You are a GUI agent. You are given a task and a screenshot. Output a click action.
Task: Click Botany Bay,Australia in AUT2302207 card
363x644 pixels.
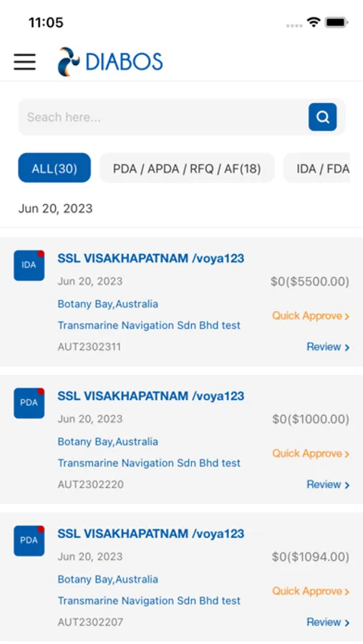point(107,580)
